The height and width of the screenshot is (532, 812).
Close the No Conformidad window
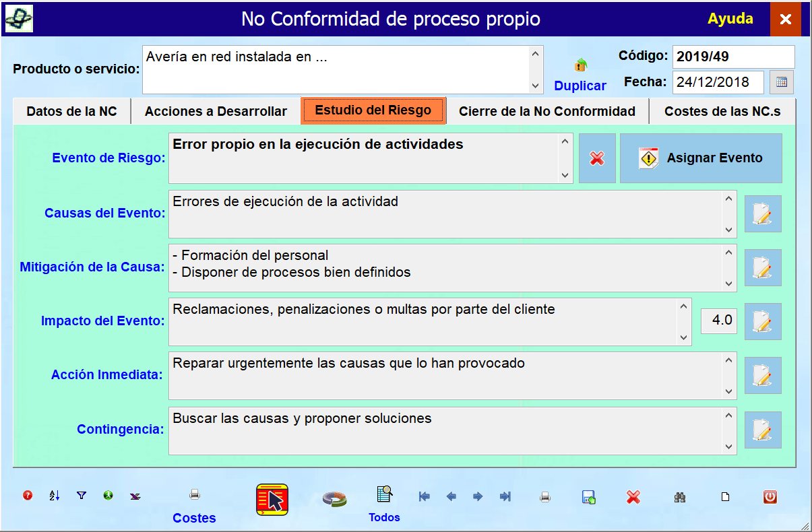[x=786, y=19]
